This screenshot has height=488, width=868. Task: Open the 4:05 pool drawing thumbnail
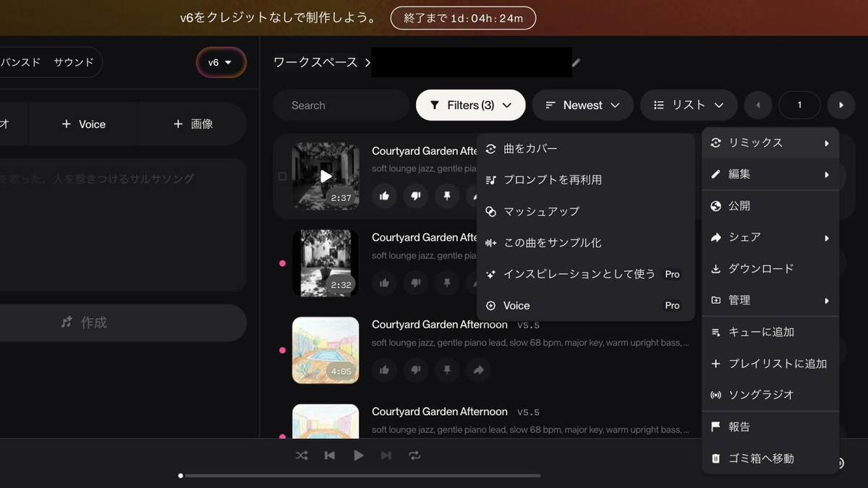tap(325, 351)
